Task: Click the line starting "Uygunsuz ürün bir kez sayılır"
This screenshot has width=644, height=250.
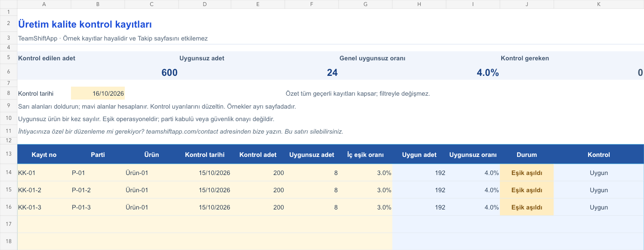Action: click(146, 119)
